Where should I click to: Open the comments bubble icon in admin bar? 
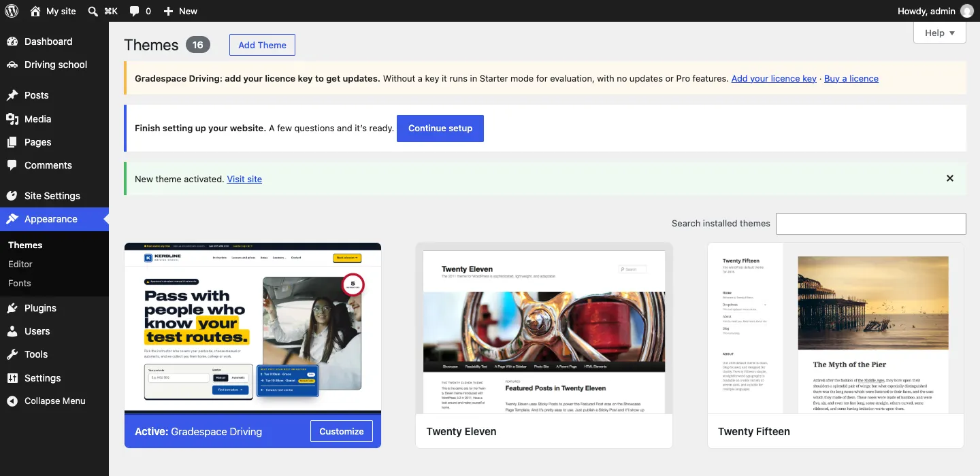click(135, 11)
